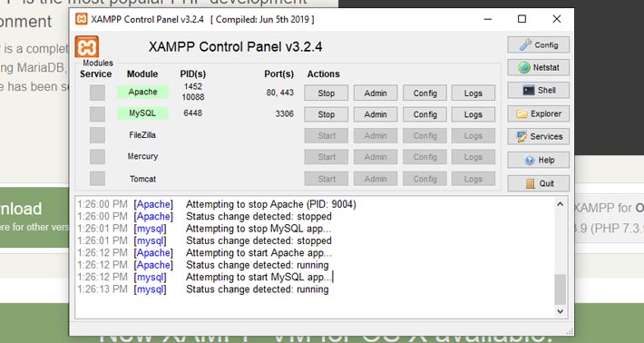Click the FileZilla module name
The width and height of the screenshot is (644, 343).
(142, 134)
